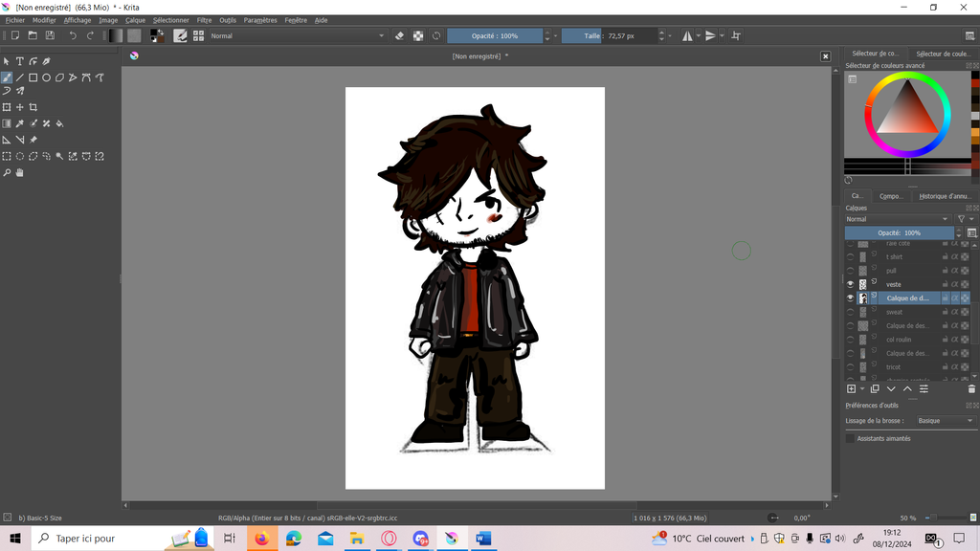Switch to the Historique d'annulation tab
980x551 pixels.
945,196
